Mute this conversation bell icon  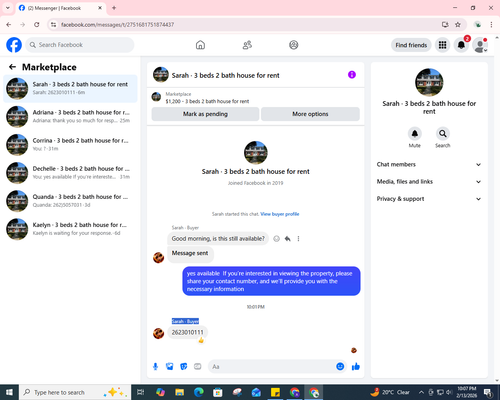tap(415, 134)
